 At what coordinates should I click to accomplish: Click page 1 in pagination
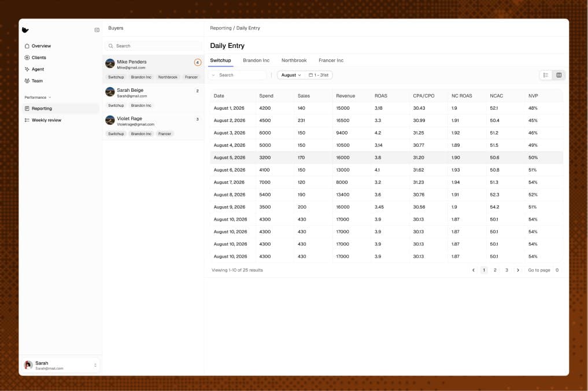click(484, 270)
